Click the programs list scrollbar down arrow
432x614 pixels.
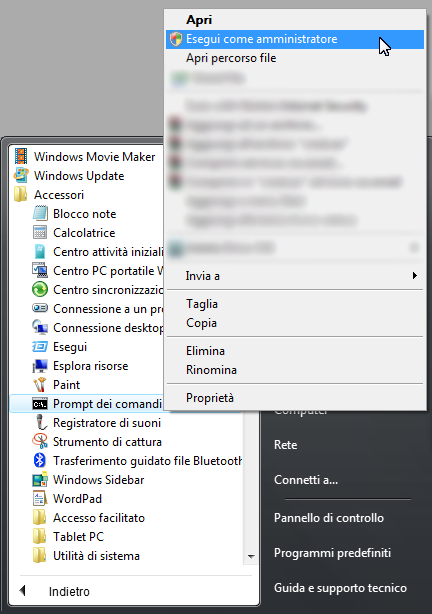pos(251,556)
